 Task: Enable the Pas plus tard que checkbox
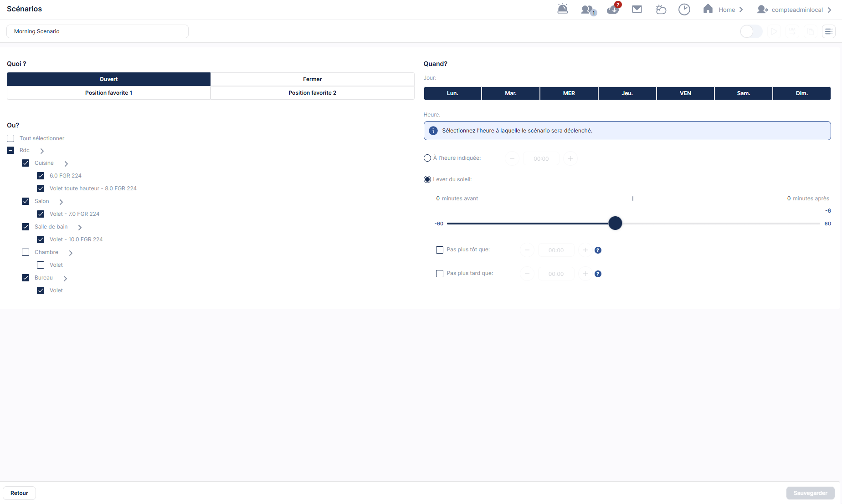point(440,274)
